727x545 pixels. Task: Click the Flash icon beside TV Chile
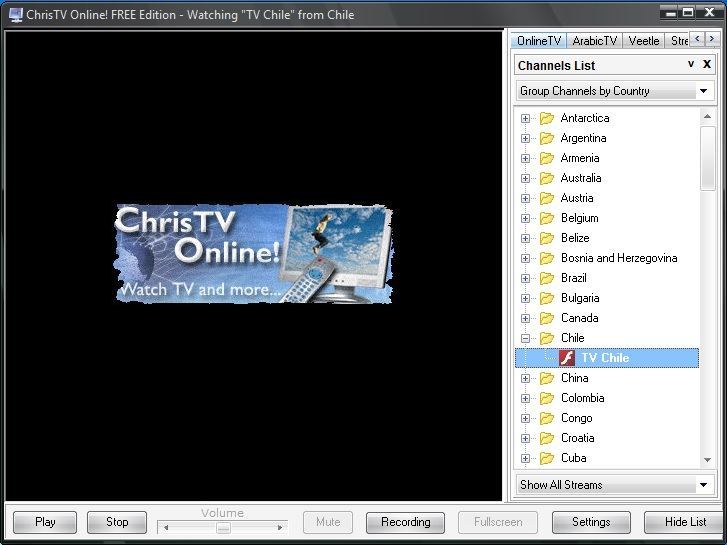[567, 358]
